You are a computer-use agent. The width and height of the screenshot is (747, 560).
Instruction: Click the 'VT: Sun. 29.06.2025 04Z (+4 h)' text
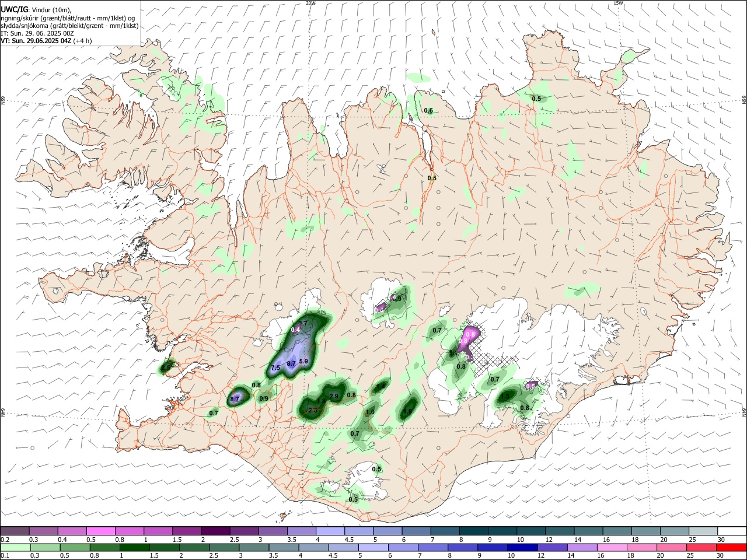click(46, 41)
